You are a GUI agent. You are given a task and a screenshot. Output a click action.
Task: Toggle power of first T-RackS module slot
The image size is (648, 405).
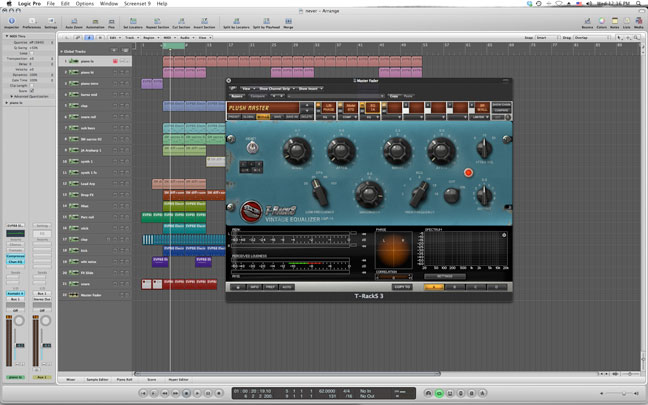pyautogui.click(x=319, y=105)
